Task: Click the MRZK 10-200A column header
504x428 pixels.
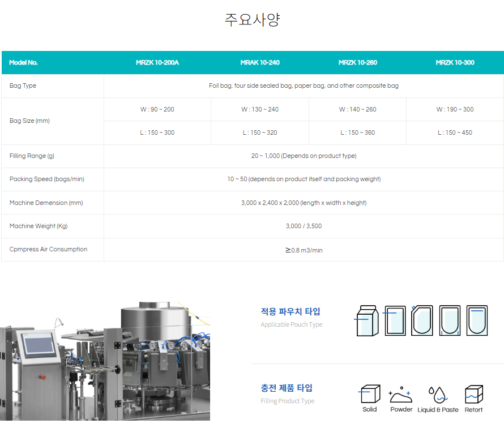Action: click(x=157, y=63)
